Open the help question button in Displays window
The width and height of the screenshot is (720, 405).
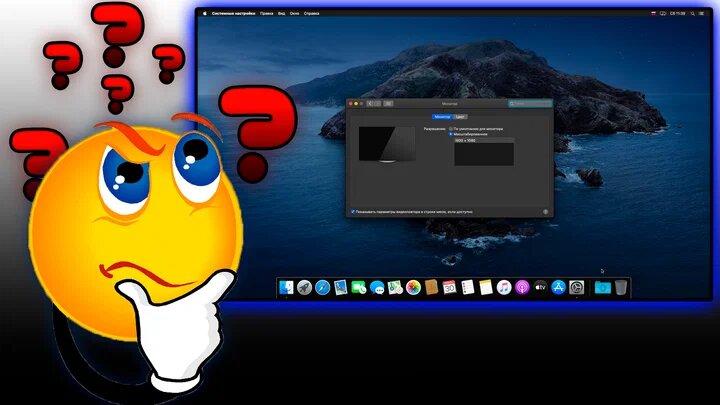coord(546,212)
